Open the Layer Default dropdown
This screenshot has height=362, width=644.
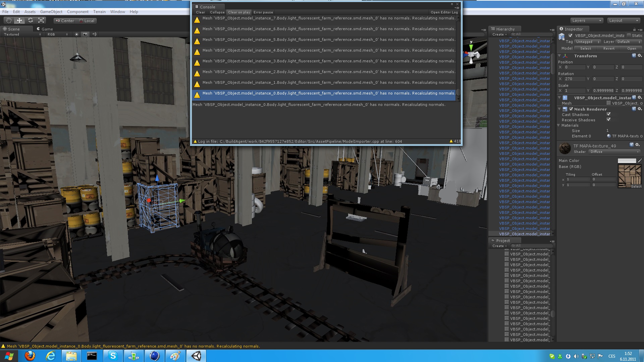coord(629,42)
